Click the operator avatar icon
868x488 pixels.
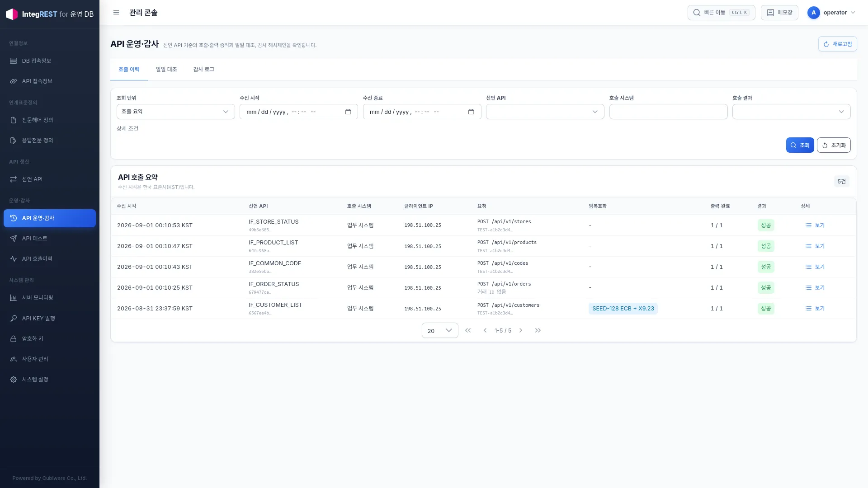click(813, 13)
